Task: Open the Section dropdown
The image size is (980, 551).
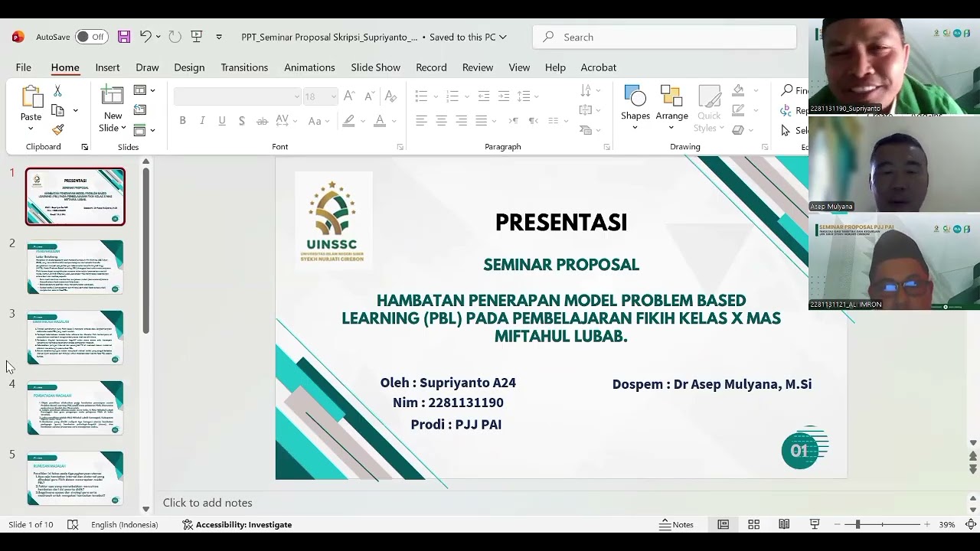Action: pos(144,130)
